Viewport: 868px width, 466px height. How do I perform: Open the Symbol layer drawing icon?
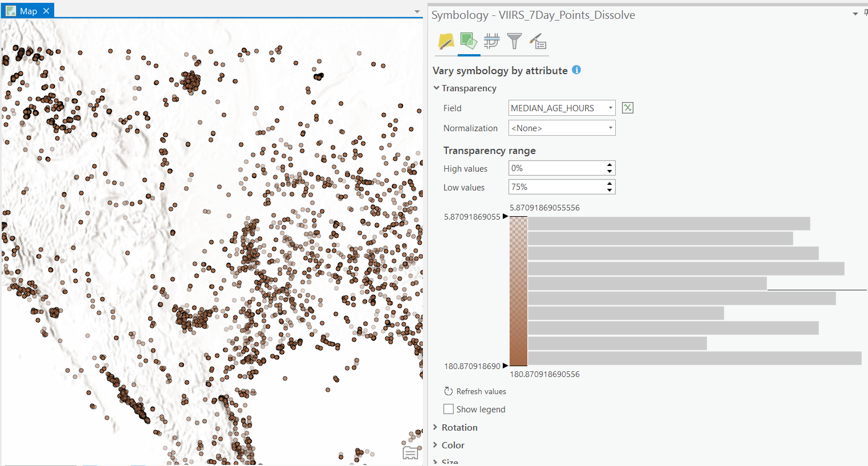point(491,40)
